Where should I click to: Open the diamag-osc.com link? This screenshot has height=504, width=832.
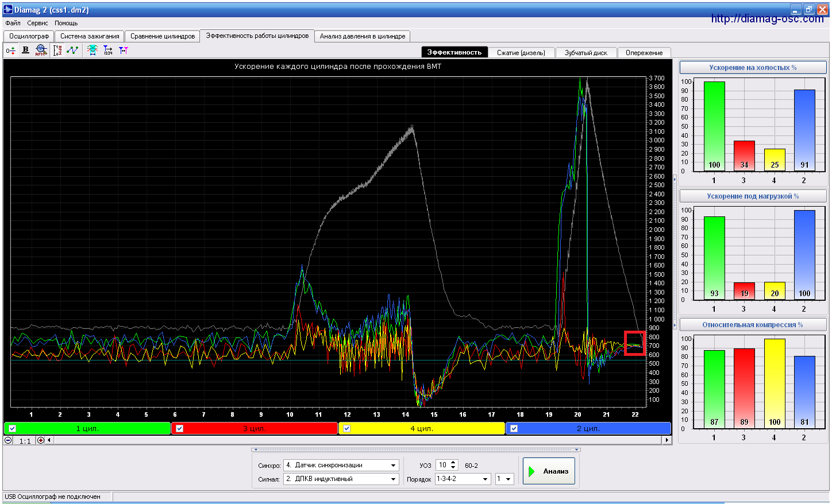[x=767, y=18]
